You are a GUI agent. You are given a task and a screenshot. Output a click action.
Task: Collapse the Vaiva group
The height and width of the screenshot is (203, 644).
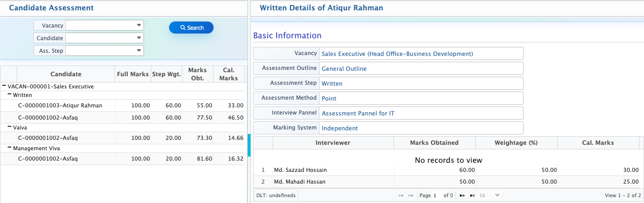[x=9, y=128]
